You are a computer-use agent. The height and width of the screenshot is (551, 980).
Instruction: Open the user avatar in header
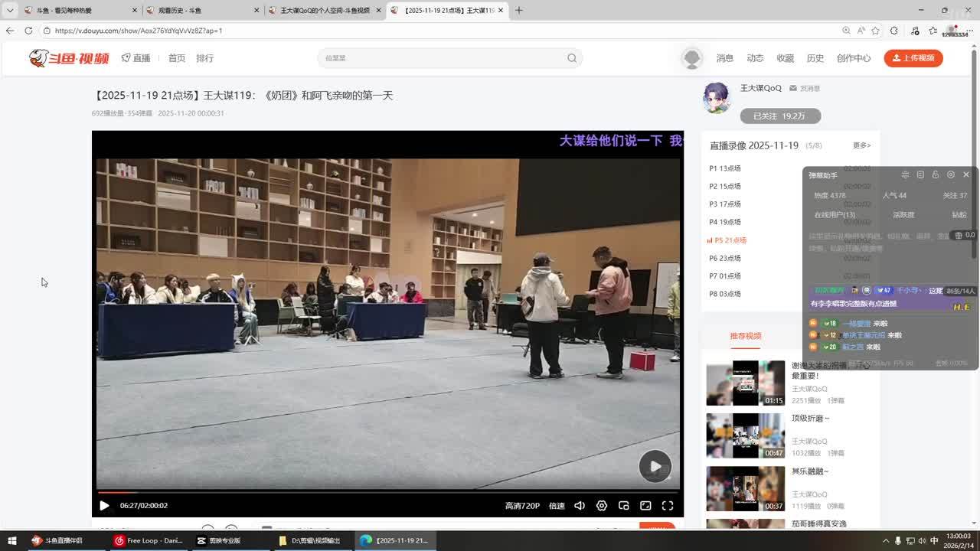point(692,58)
